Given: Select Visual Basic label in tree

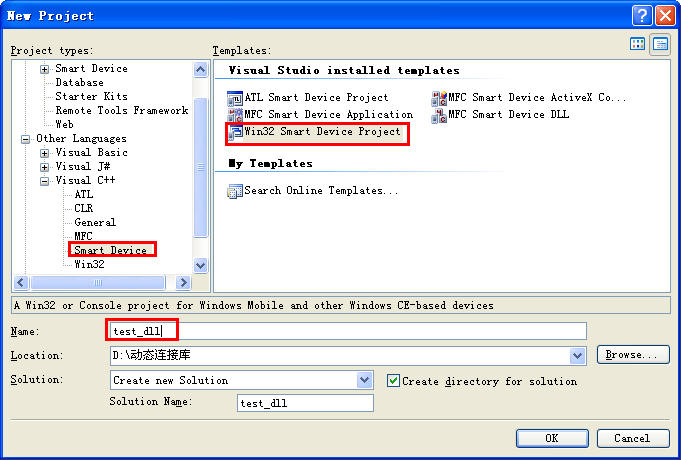Looking at the screenshot, I should pos(92,152).
